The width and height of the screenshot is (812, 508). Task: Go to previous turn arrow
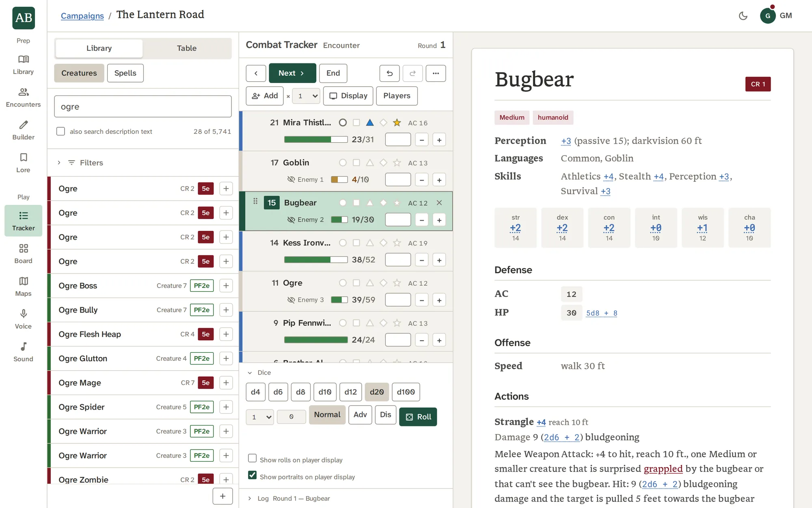tap(256, 73)
